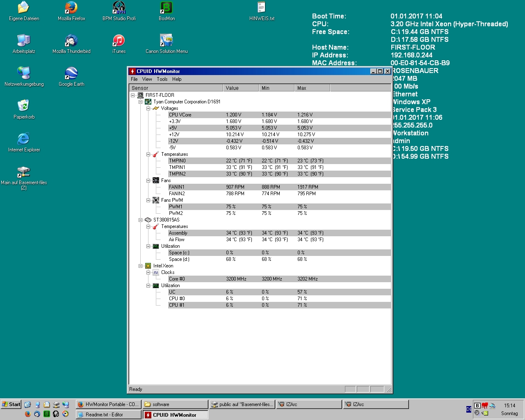Collapse the Fans PWM section

pyautogui.click(x=148, y=200)
